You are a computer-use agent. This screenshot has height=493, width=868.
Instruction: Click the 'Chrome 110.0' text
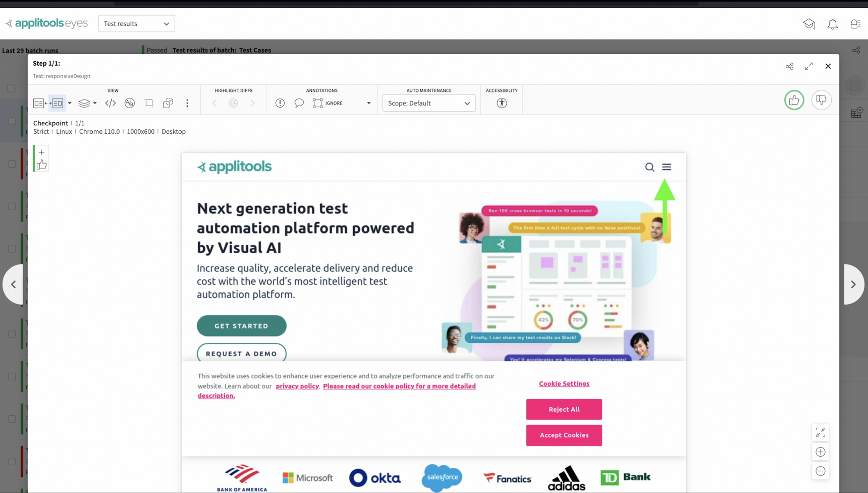99,131
